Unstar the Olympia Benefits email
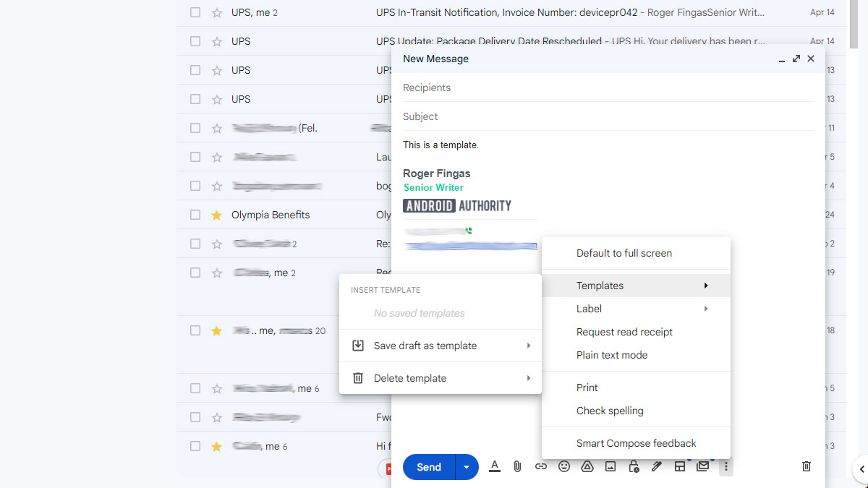The height and width of the screenshot is (488, 868). 216,215
